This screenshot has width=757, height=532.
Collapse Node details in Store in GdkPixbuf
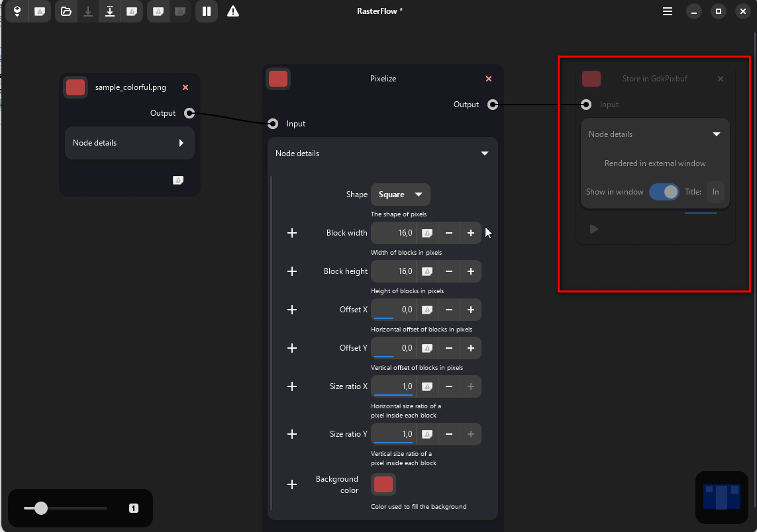(x=716, y=134)
